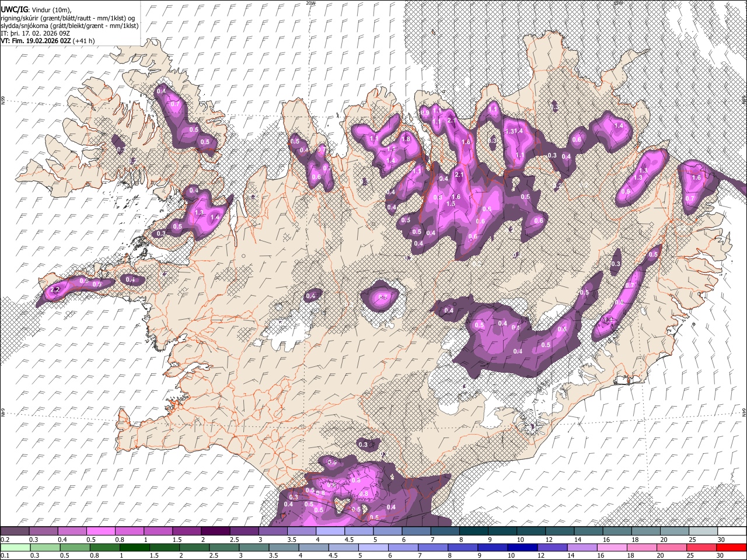Click the '(+41 h)' forecast offset text
The width and height of the screenshot is (747, 560).
point(84,41)
